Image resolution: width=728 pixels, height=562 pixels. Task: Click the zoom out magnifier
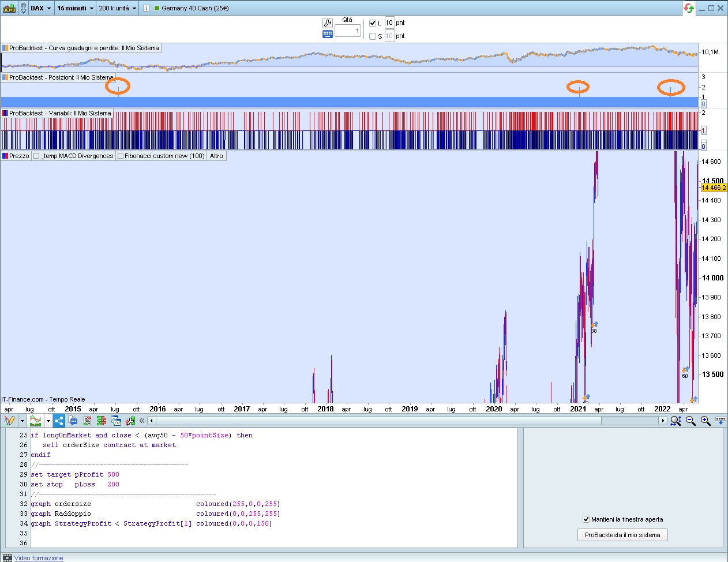click(691, 421)
